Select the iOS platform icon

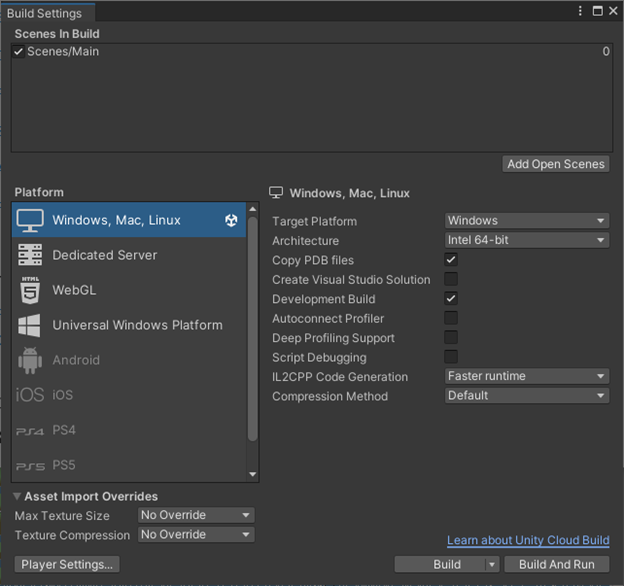pyautogui.click(x=30, y=395)
